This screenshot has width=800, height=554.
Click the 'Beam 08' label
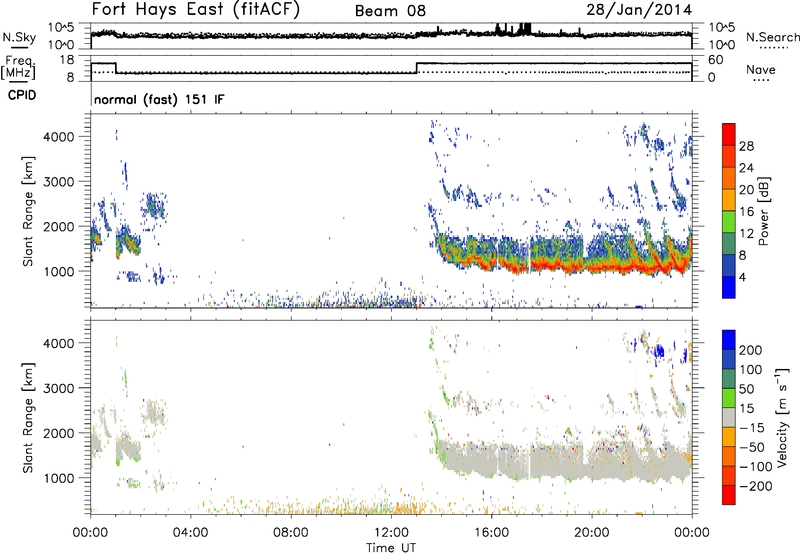click(390, 11)
